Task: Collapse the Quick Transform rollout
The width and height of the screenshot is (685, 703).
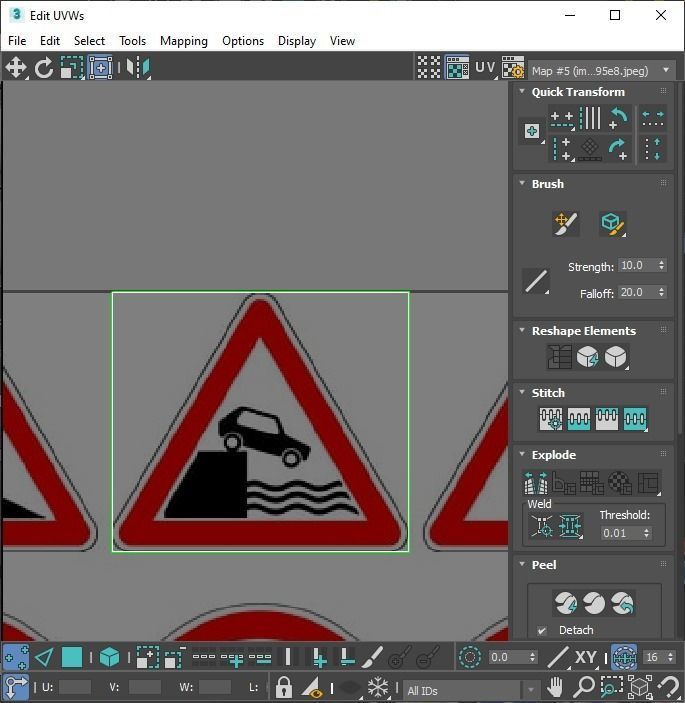Action: tap(522, 91)
